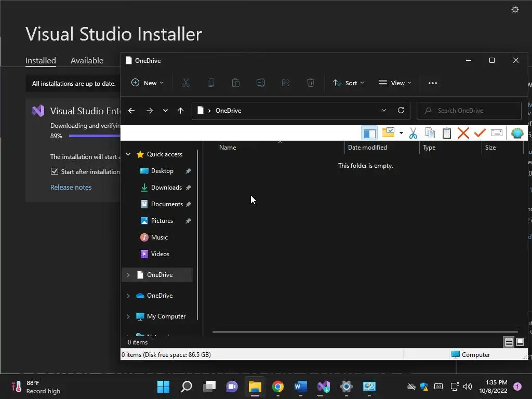The width and height of the screenshot is (532, 399).
Task: Collapse the Quick access tree node
Action: click(128, 154)
